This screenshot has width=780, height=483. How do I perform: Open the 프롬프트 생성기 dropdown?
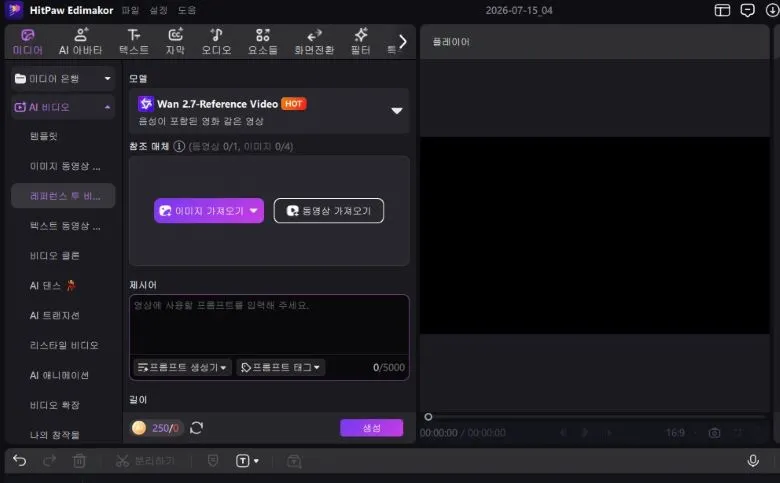coord(182,368)
